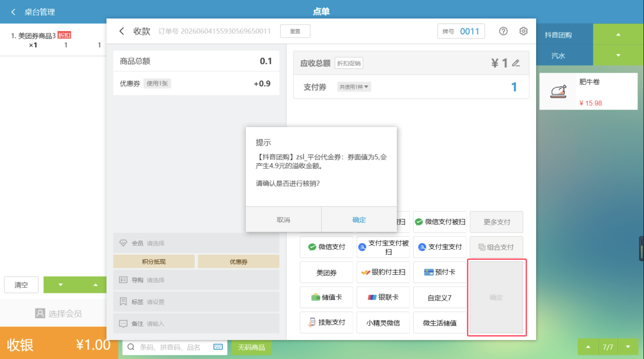Move order list down with green arrow
Screen dimensions: 644x359
[x=60, y=285]
